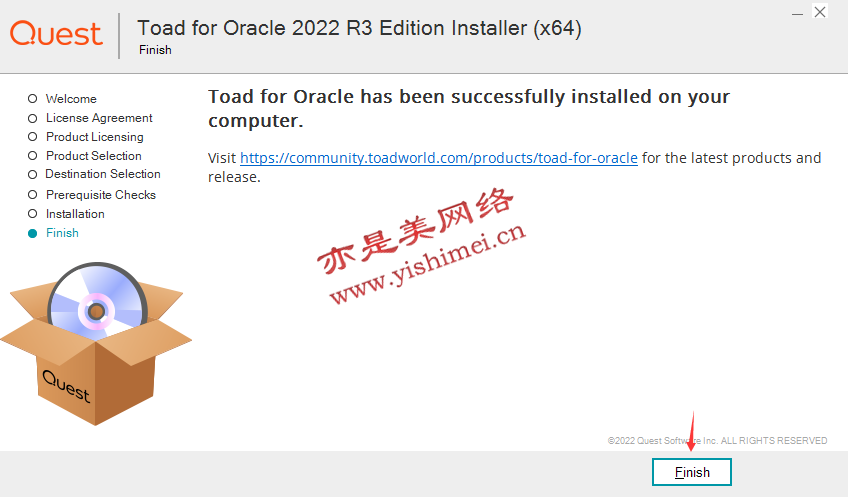
Task: Click the installer title text
Action: (x=359, y=29)
